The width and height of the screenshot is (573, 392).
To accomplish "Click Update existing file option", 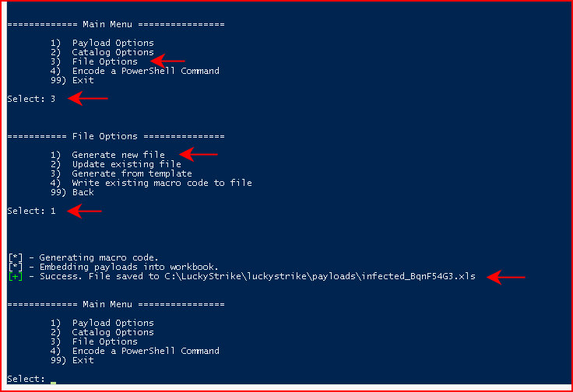I will (x=126, y=164).
